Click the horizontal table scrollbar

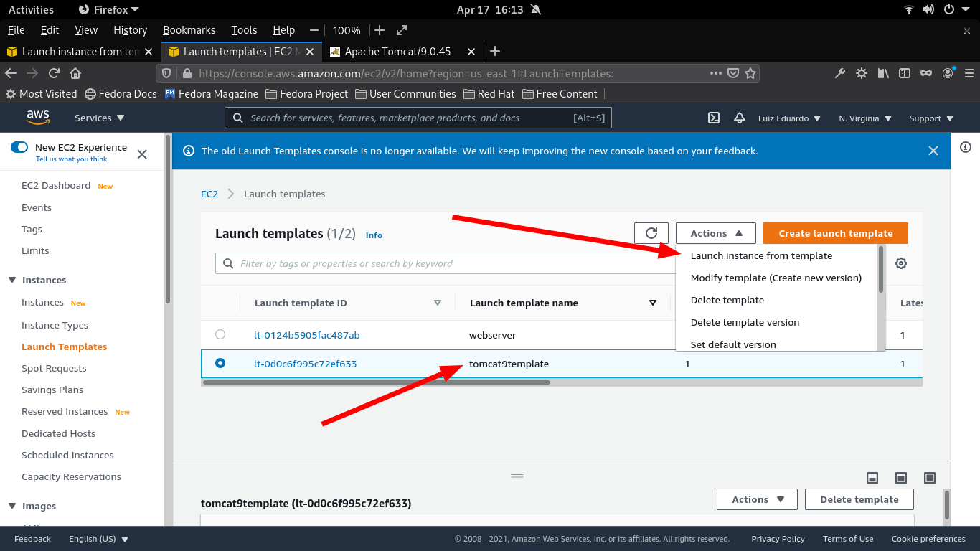coord(376,382)
